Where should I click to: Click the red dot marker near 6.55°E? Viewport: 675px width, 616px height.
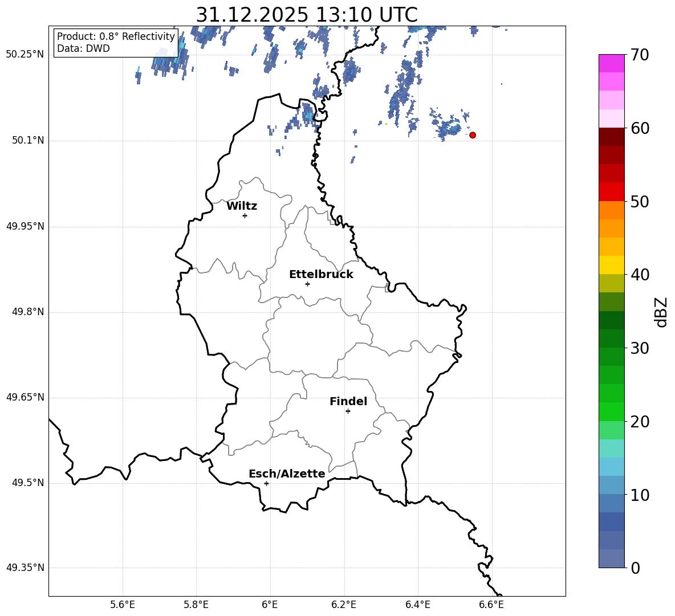coord(473,135)
